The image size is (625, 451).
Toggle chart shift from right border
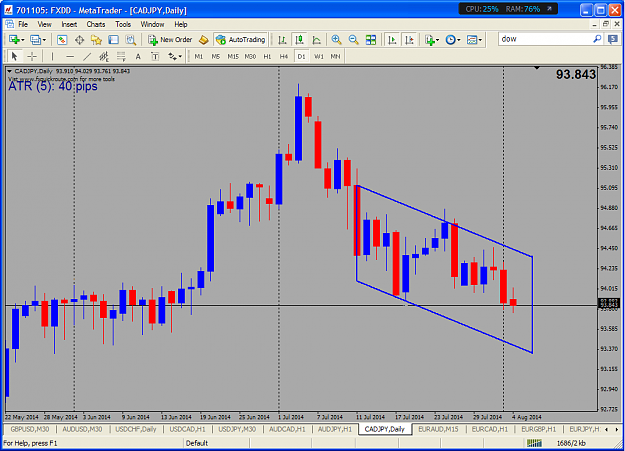409,39
